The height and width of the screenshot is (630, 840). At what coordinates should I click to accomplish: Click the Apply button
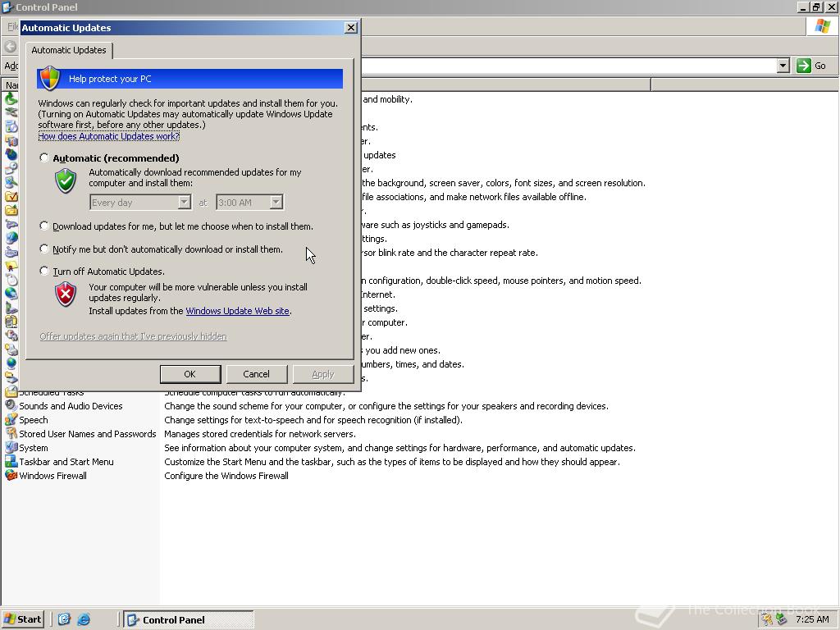pos(323,374)
